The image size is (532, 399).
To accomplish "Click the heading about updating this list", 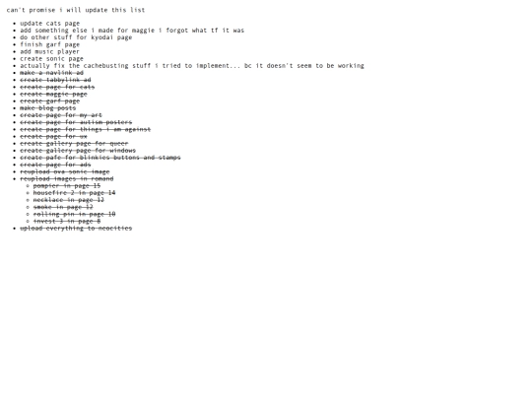I will [x=76, y=10].
